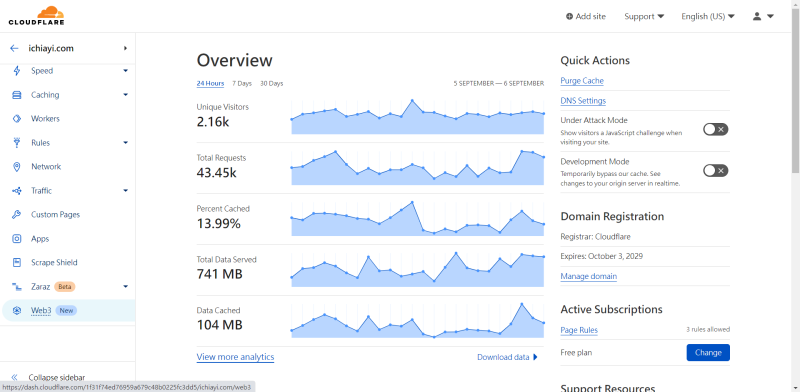Open the English (US) language dropdown
The image size is (800, 392).
point(708,16)
